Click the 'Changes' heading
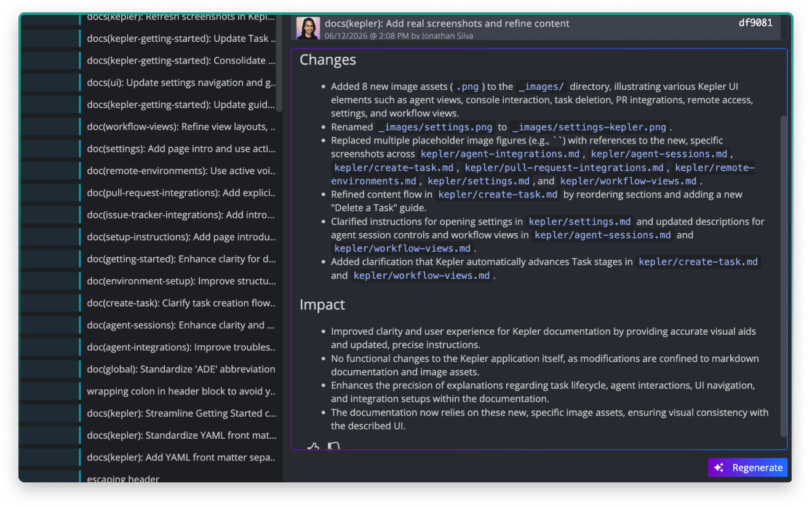812x507 pixels. click(x=328, y=60)
